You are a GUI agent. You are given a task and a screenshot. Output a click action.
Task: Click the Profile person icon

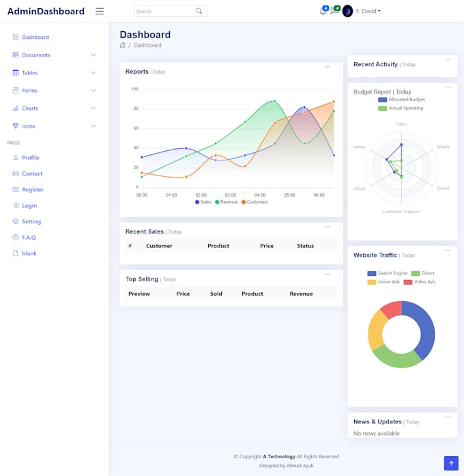coord(16,157)
